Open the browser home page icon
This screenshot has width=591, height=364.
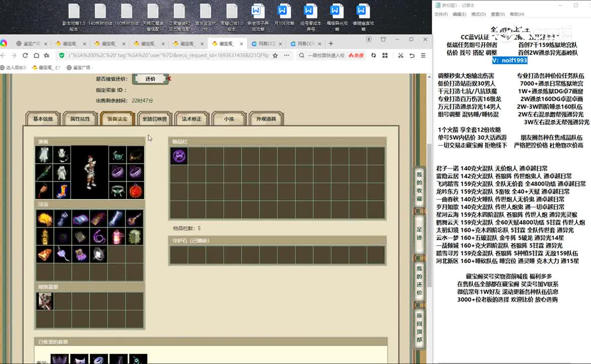pyautogui.click(x=36, y=55)
